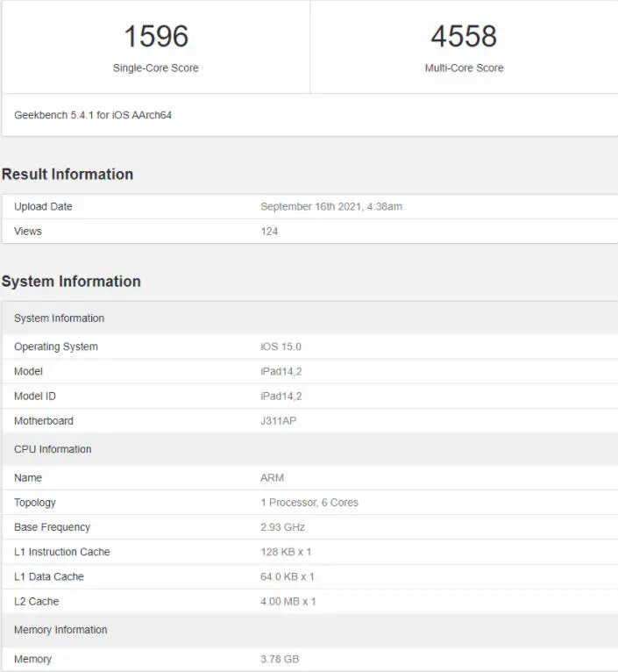Select the L1 Instruction Cache label
Viewport: 618px width, 672px height.
click(61, 552)
